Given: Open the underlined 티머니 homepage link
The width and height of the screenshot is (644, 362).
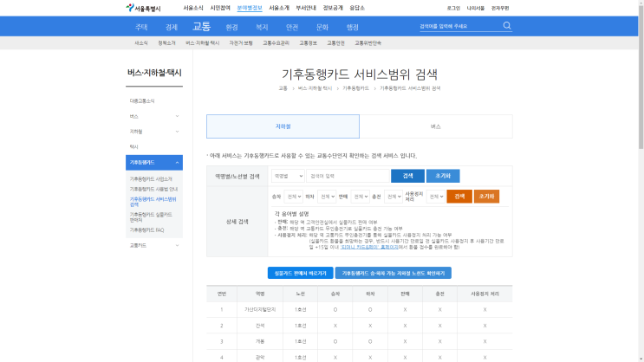Looking at the screenshot, I should coord(369,247).
